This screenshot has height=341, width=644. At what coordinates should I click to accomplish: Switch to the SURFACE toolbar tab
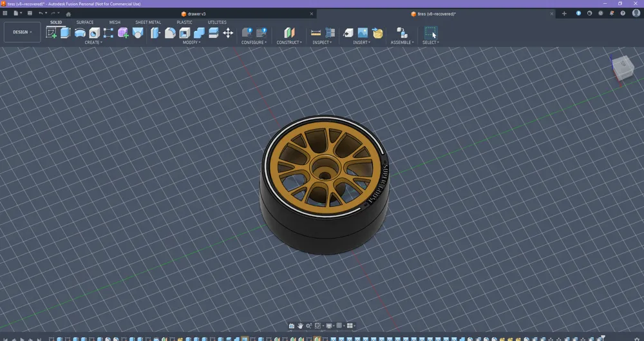tap(85, 22)
